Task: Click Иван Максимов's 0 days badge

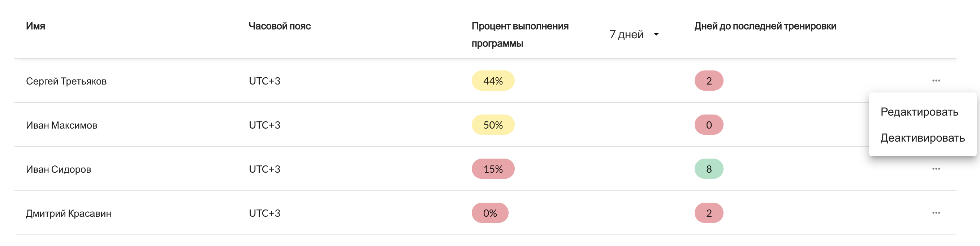Action: click(x=708, y=125)
